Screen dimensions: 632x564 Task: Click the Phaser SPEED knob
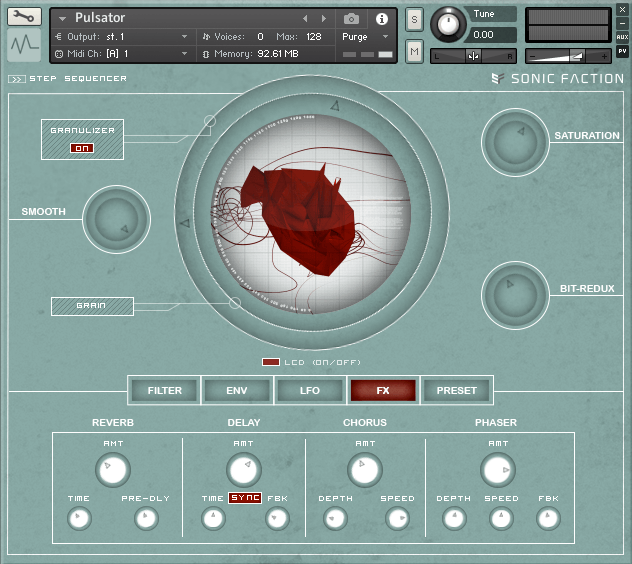[501, 518]
